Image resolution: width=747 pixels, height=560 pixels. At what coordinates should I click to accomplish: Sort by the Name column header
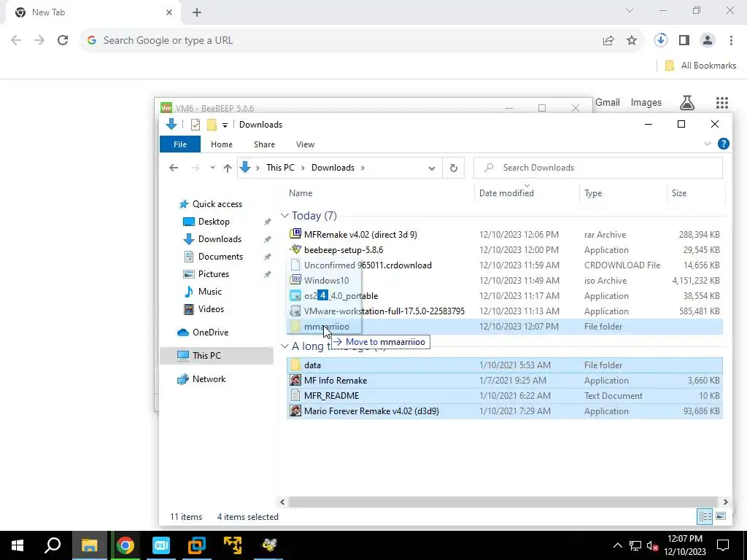click(x=301, y=192)
